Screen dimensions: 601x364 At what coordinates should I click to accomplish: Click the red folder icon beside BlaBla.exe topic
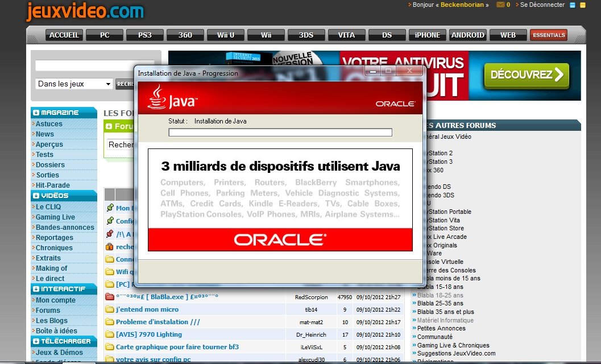pos(109,297)
